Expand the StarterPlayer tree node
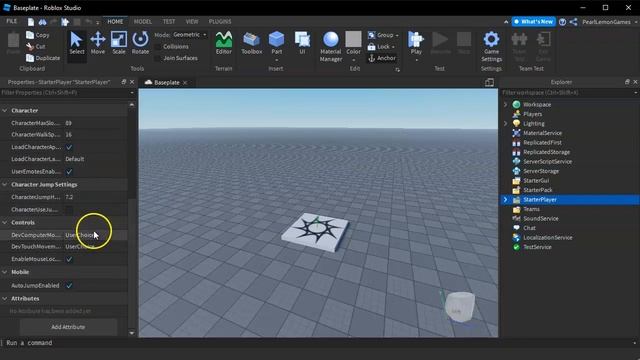The height and width of the screenshot is (360, 640). (x=506, y=200)
